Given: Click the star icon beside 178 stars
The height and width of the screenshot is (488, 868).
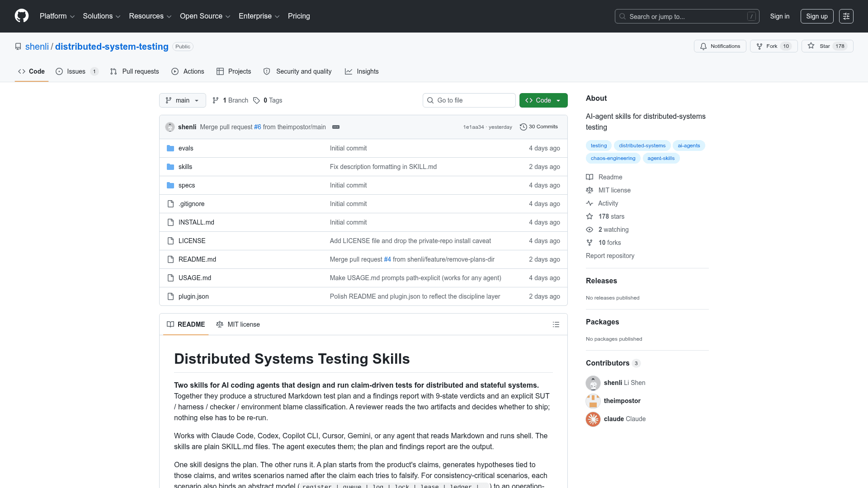Looking at the screenshot, I should point(590,216).
